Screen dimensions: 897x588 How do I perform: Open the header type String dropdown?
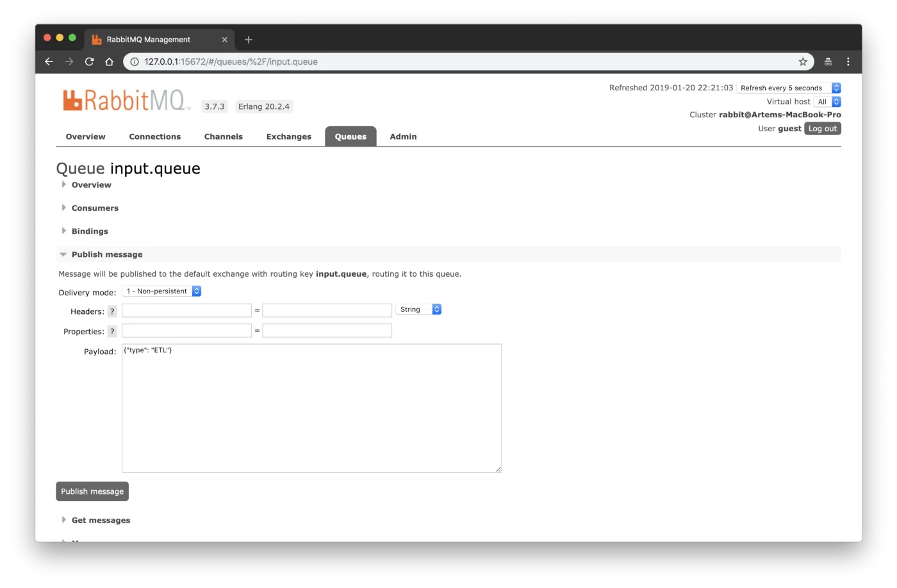coord(418,309)
